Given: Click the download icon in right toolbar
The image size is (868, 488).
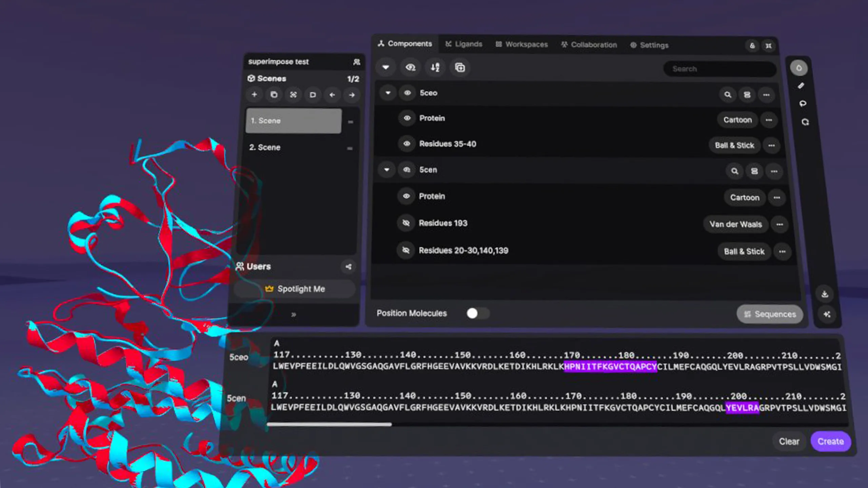Looking at the screenshot, I should click(x=825, y=294).
